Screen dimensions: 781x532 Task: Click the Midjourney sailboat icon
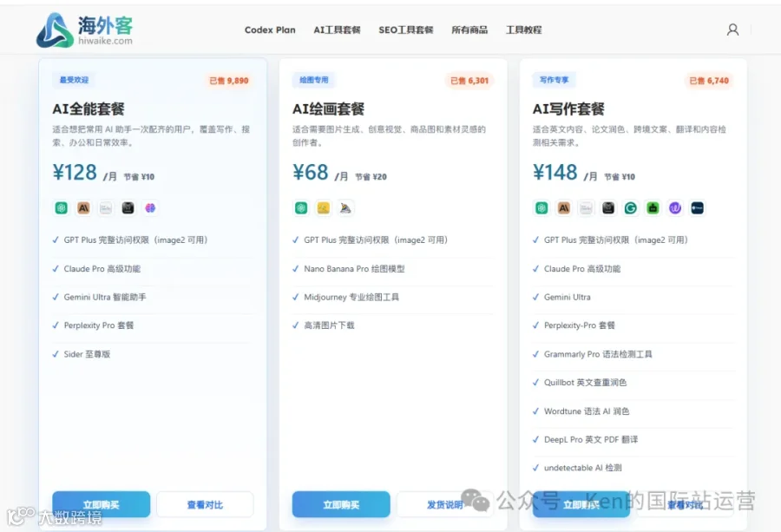coord(345,207)
